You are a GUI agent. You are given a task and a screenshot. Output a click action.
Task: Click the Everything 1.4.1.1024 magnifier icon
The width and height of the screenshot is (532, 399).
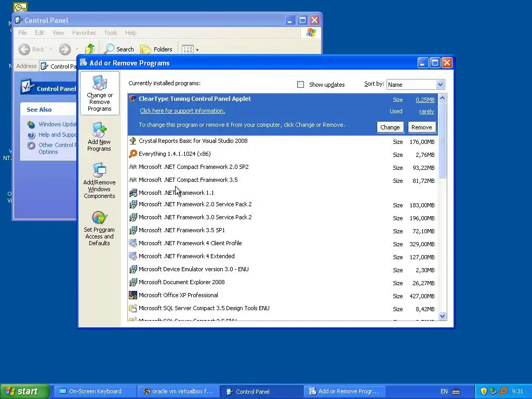pyautogui.click(x=133, y=154)
